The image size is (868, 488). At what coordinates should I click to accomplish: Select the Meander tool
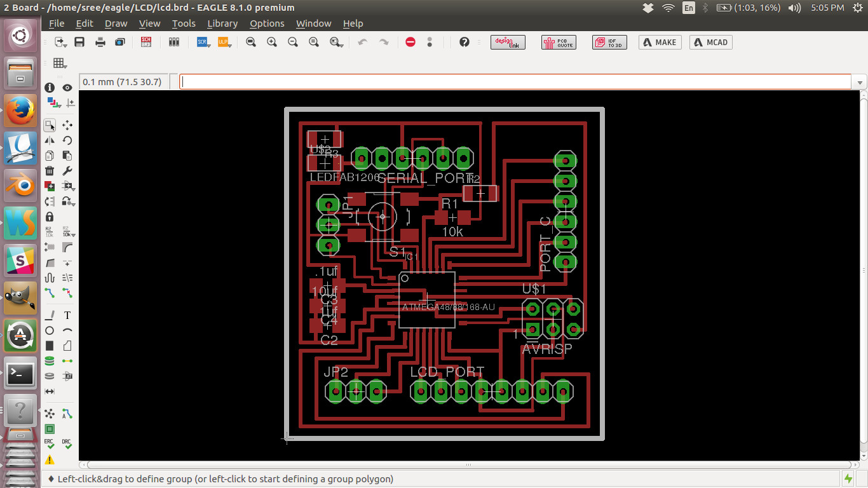50,278
